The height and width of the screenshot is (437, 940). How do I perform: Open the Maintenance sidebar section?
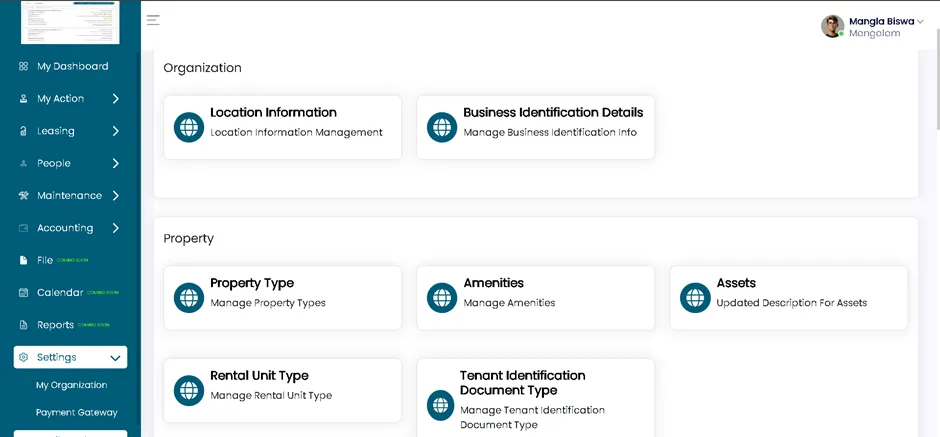(70, 196)
